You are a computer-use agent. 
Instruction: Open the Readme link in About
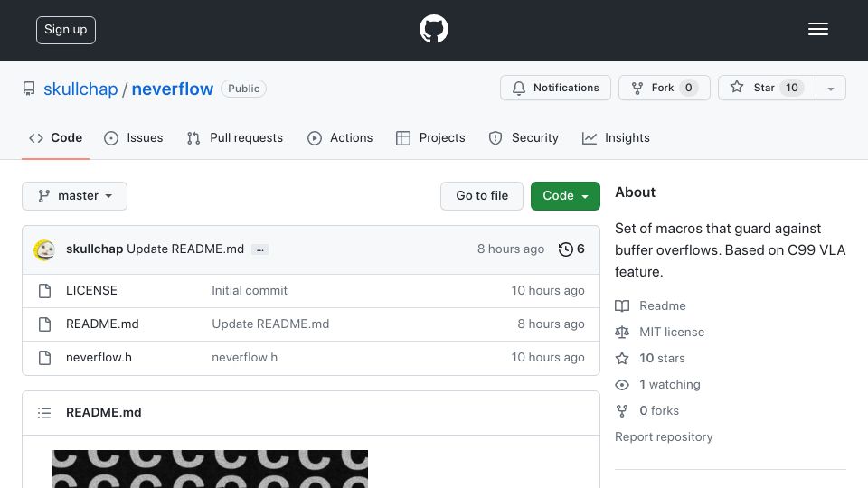point(650,306)
